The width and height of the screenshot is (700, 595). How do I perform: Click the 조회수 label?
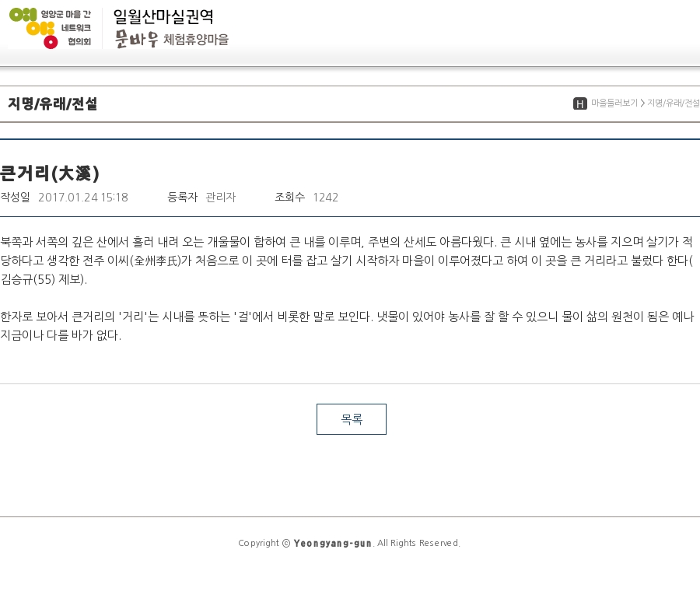[x=290, y=197]
